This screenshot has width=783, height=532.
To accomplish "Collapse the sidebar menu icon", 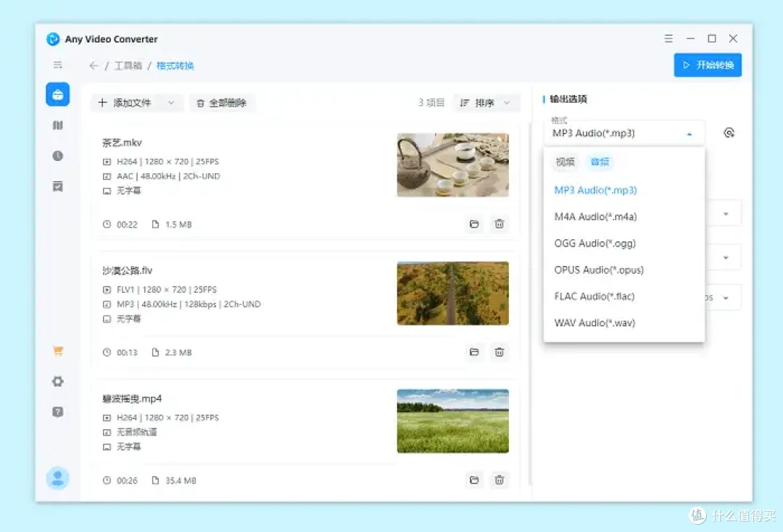I will (58, 65).
